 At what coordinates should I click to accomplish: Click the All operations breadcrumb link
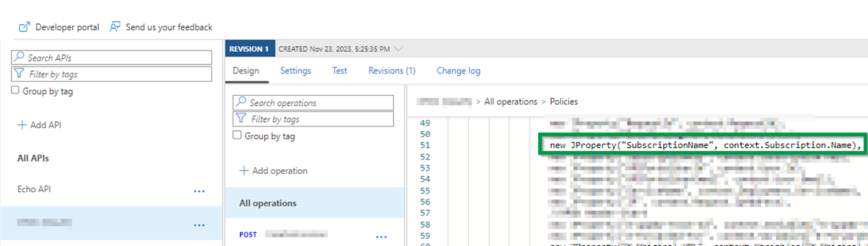[x=511, y=102]
